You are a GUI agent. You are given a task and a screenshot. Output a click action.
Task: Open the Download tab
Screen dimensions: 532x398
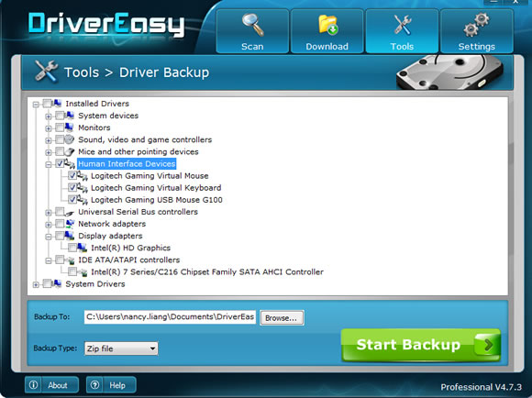tap(327, 31)
